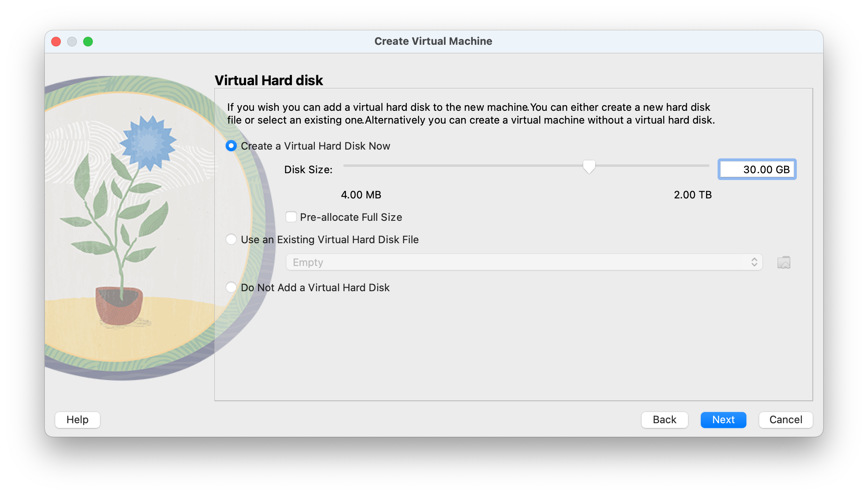Image resolution: width=868 pixels, height=496 pixels.
Task: Select Do Not Add a Virtual Hard Disk
Action: pyautogui.click(x=231, y=288)
